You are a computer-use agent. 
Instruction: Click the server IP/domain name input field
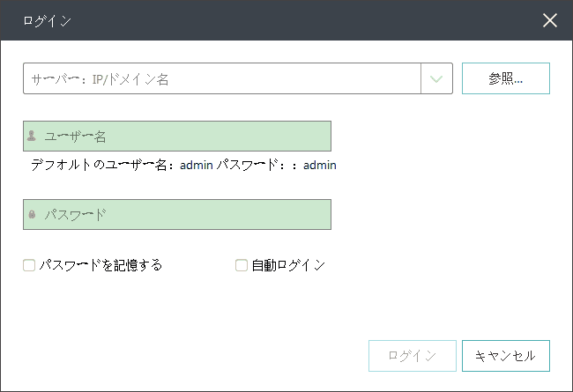pos(222,78)
